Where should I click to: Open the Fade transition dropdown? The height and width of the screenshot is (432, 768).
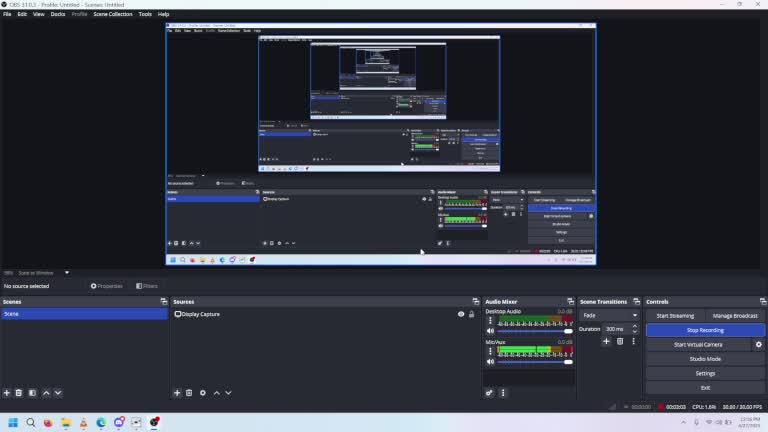(x=609, y=315)
